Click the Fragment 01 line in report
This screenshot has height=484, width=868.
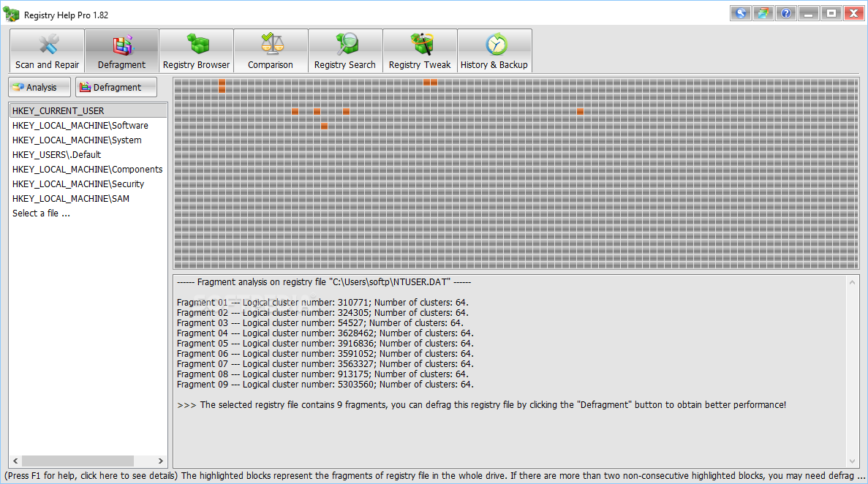click(322, 303)
